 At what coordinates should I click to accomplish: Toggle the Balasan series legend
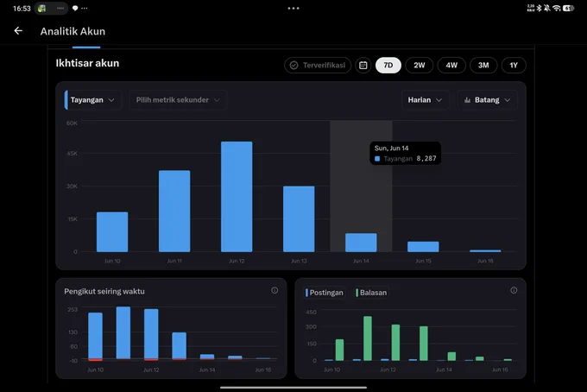tap(371, 293)
